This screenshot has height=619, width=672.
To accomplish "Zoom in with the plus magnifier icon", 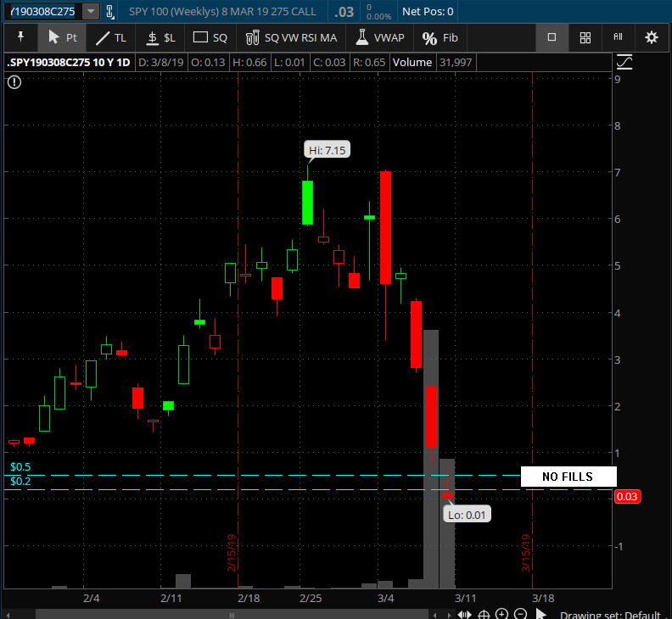I will (501, 614).
